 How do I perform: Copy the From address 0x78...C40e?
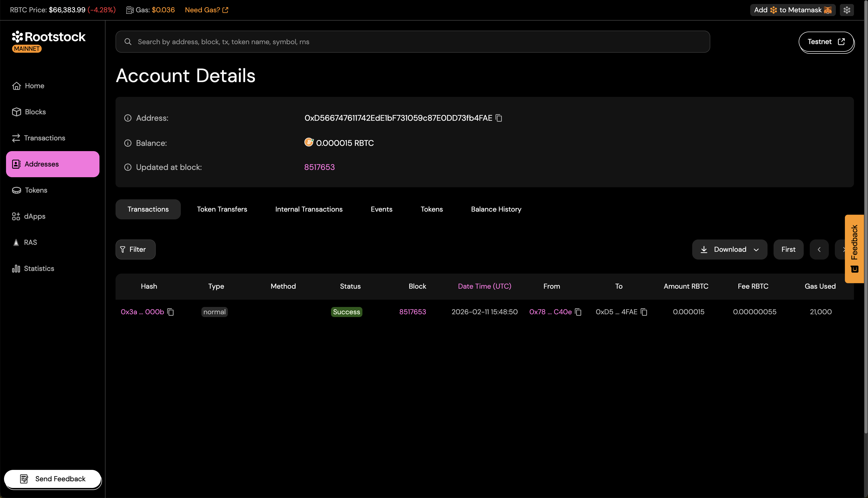click(578, 312)
